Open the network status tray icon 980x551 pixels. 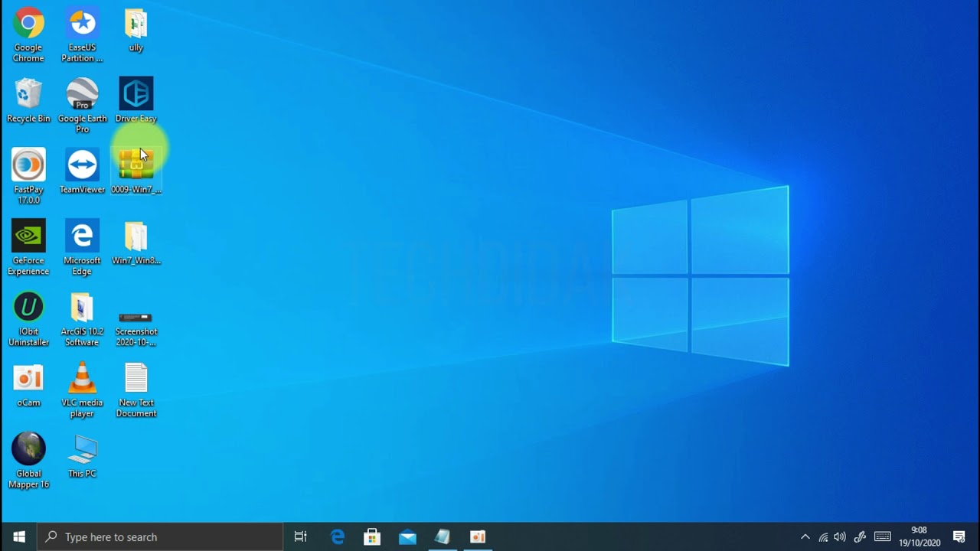coord(823,536)
